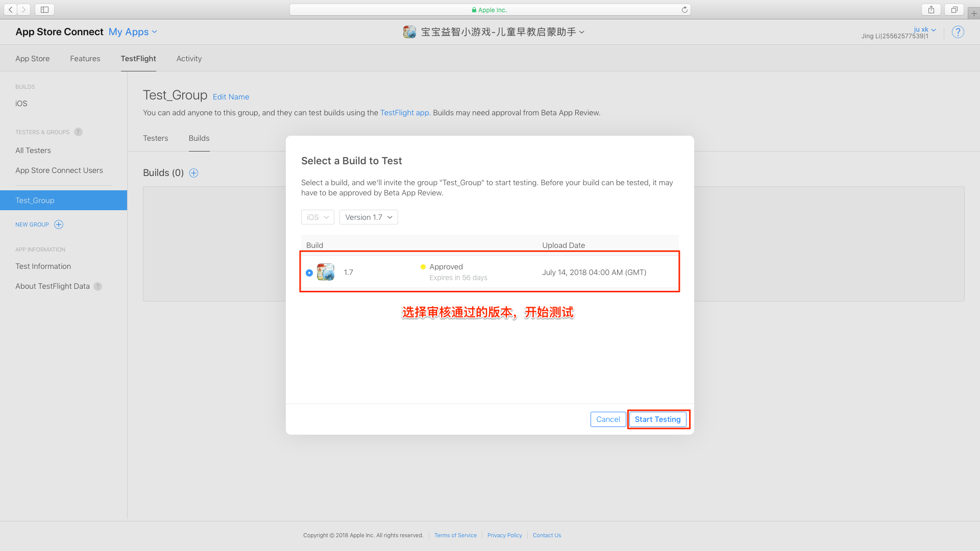Image resolution: width=980 pixels, height=551 pixels.
Task: Click Testers & Groups help icon
Action: click(78, 132)
